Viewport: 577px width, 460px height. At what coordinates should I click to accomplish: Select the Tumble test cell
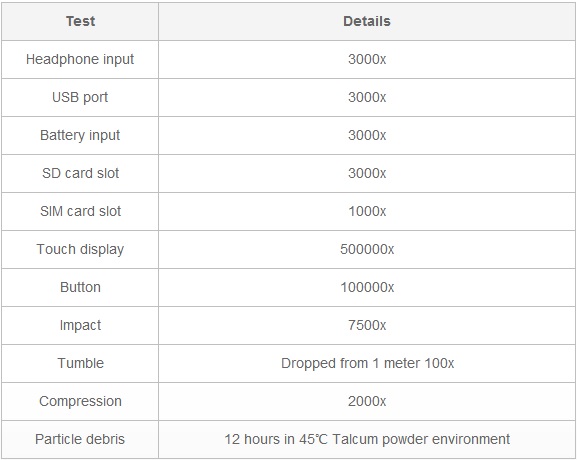(x=80, y=364)
